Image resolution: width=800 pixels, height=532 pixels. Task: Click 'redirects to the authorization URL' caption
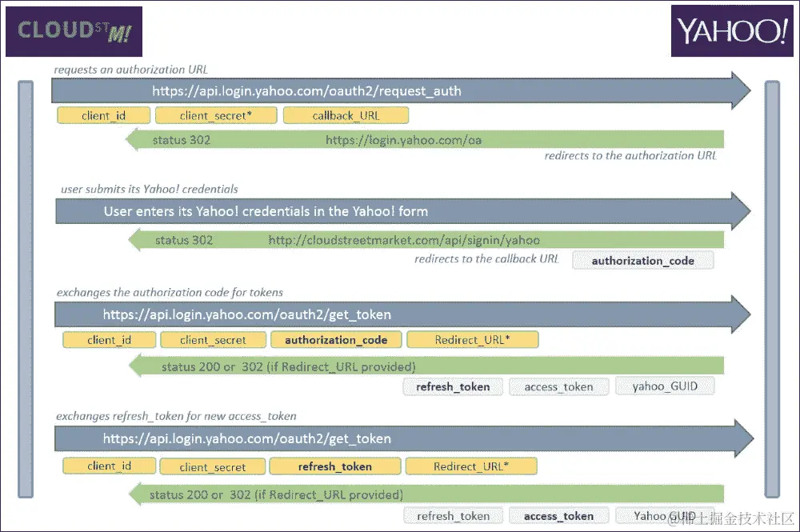tap(630, 155)
